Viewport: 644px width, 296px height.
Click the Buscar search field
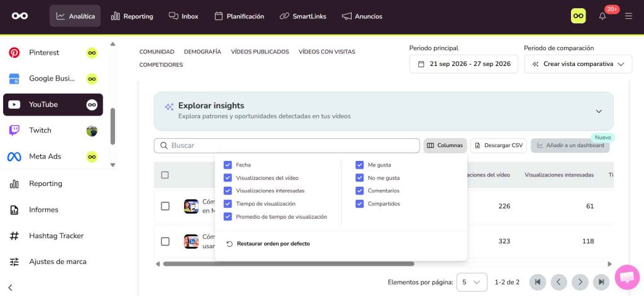pos(287,145)
